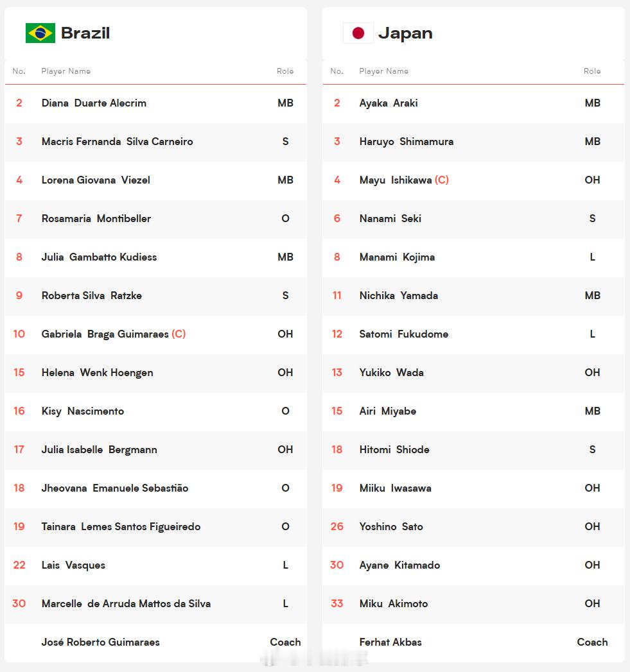Select Marcelle de Arruda Mattos da Silva
This screenshot has height=672, width=630.
tap(126, 604)
